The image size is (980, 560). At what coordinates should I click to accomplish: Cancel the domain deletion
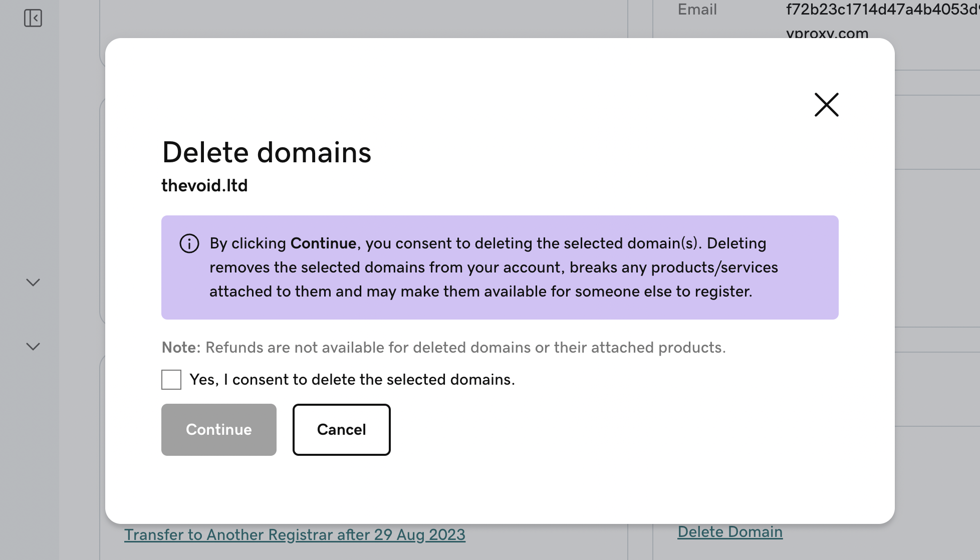coord(341,429)
